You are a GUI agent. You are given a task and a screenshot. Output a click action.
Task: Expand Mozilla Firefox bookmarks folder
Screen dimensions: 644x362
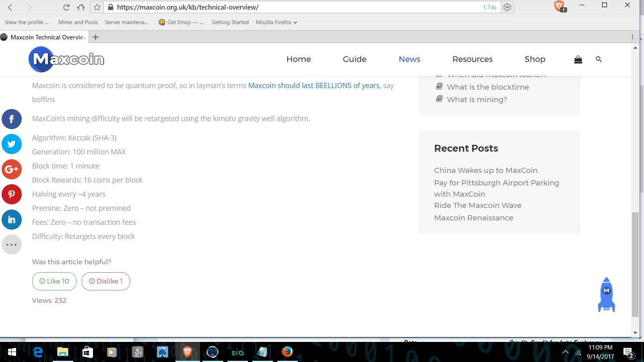(276, 22)
